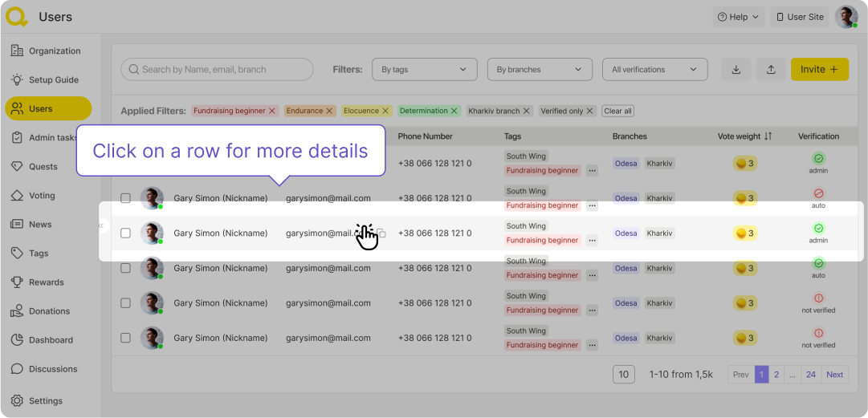The image size is (868, 418).
Task: Open Quests in the sidebar
Action: coord(43,167)
